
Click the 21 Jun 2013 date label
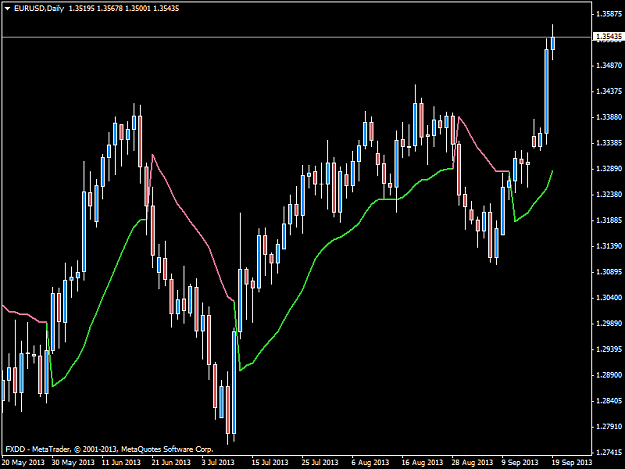coord(171,463)
